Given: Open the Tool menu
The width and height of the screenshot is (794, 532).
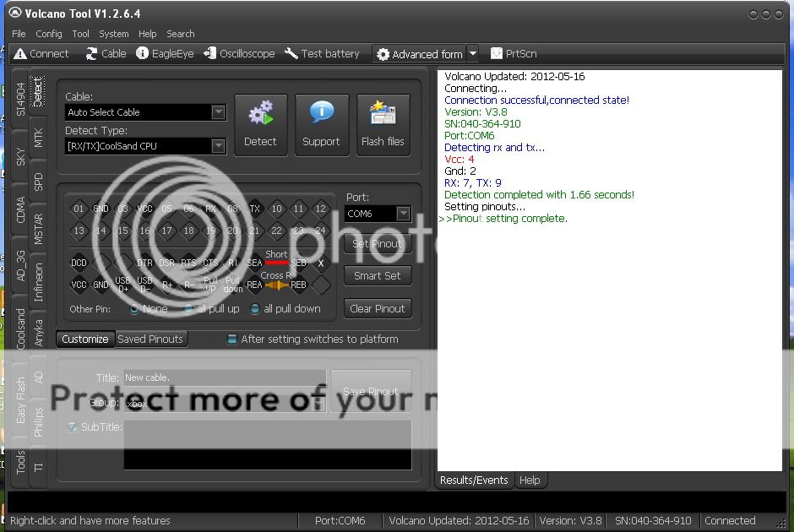Looking at the screenshot, I should click(80, 34).
